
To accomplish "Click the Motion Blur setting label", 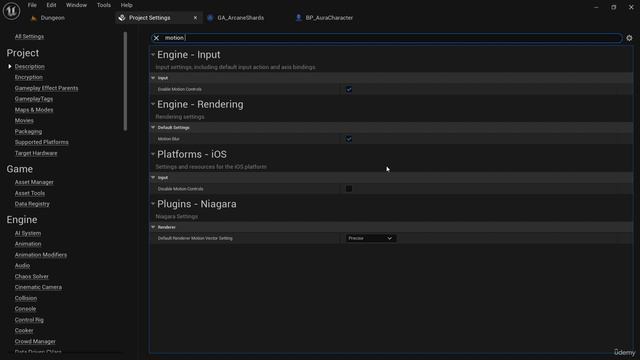I will coord(169,139).
